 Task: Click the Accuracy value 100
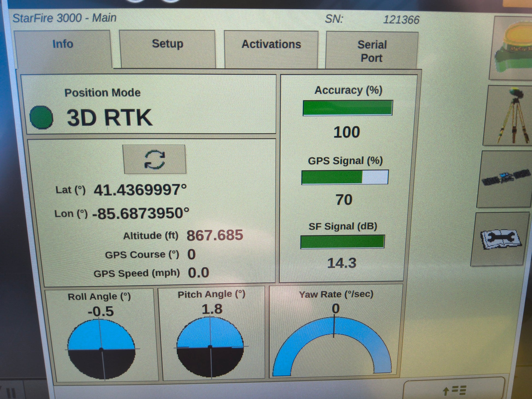pyautogui.click(x=347, y=132)
